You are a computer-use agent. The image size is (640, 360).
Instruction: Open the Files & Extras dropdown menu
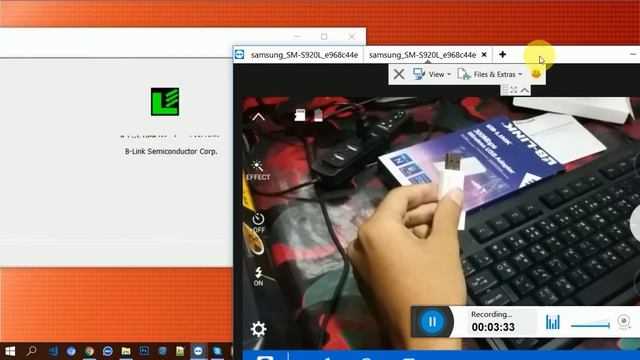coord(490,74)
